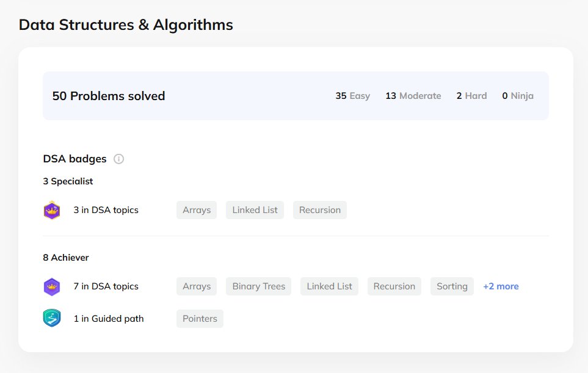Screen dimensions: 588x373
Task: Click the Guided path teal shield badge icon
Action: click(52, 318)
